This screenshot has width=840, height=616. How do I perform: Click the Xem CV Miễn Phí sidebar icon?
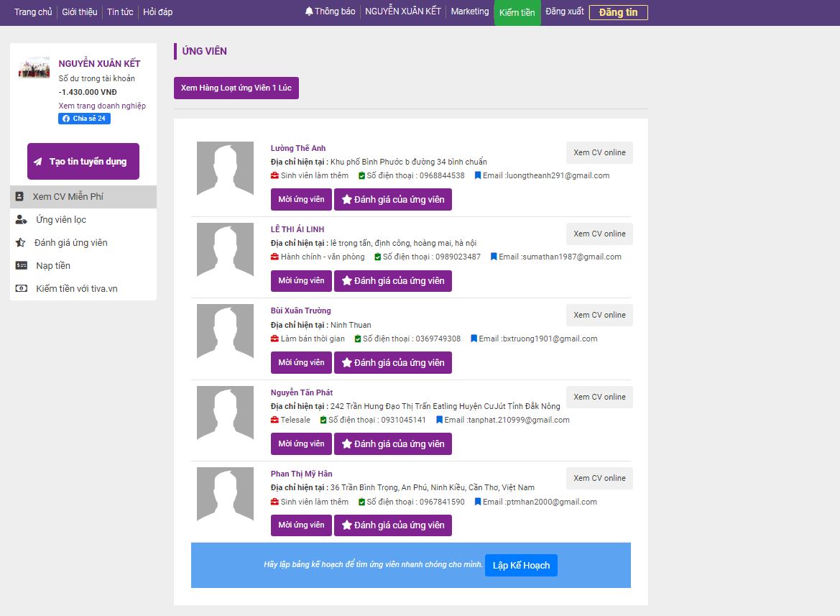click(x=19, y=196)
